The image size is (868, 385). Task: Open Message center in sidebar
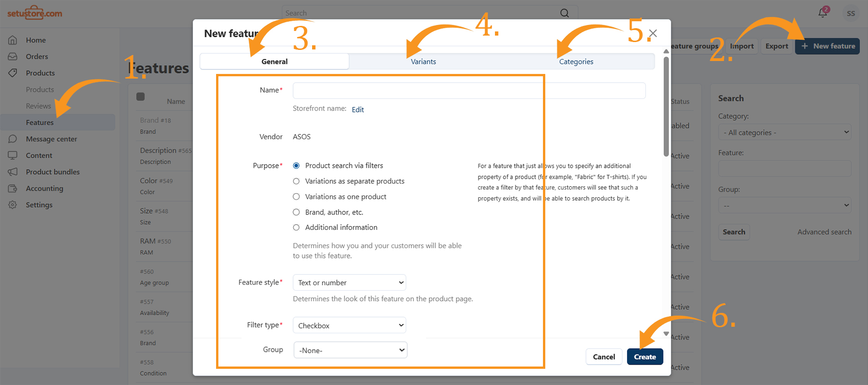[51, 139]
